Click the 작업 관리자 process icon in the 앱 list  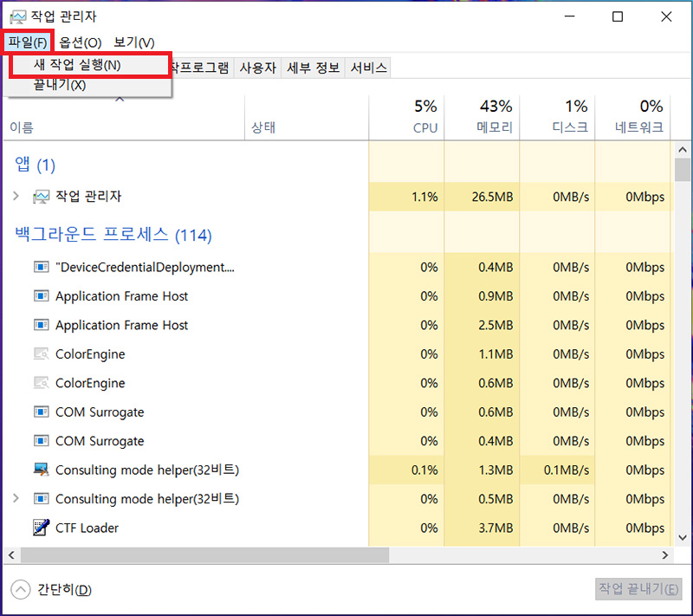(x=41, y=197)
